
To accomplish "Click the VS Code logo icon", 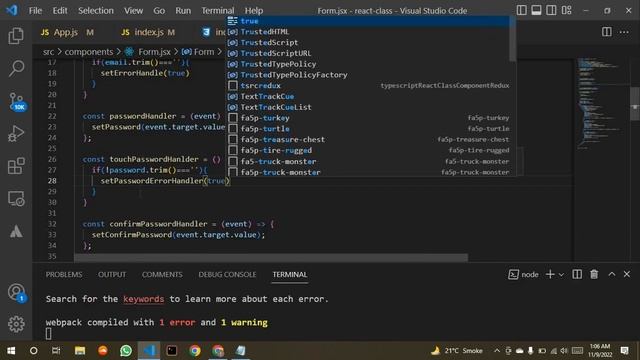I will 11,10.
